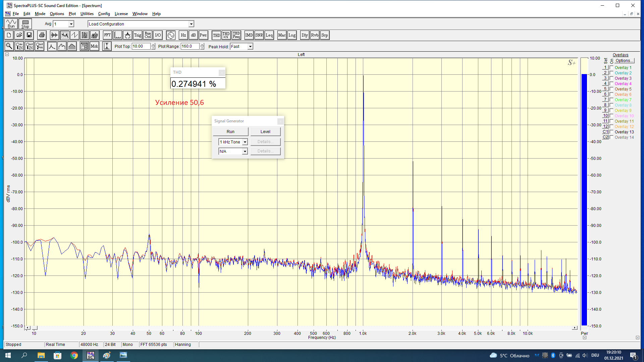Open the Peak Hold dropdown
This screenshot has height=362, width=644.
(x=250, y=47)
